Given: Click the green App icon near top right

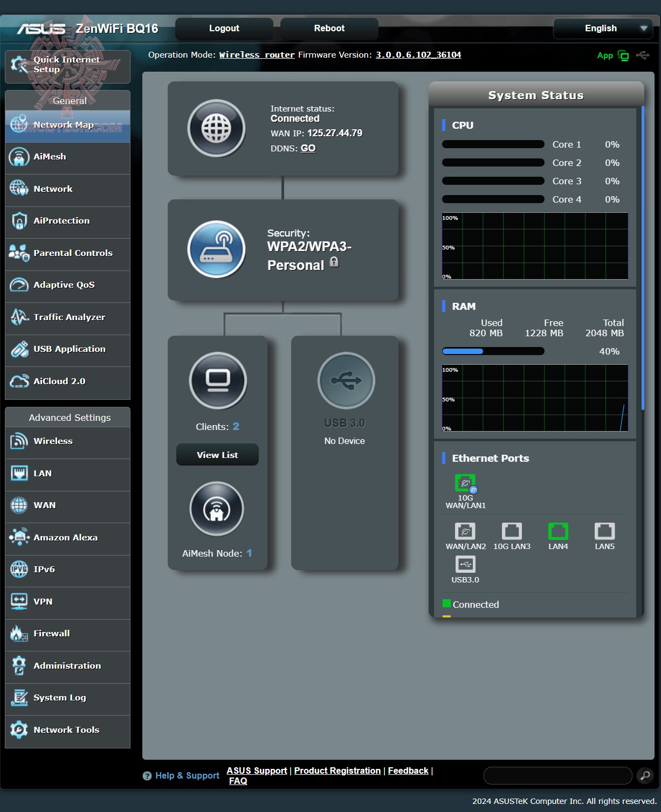Looking at the screenshot, I should [x=623, y=55].
